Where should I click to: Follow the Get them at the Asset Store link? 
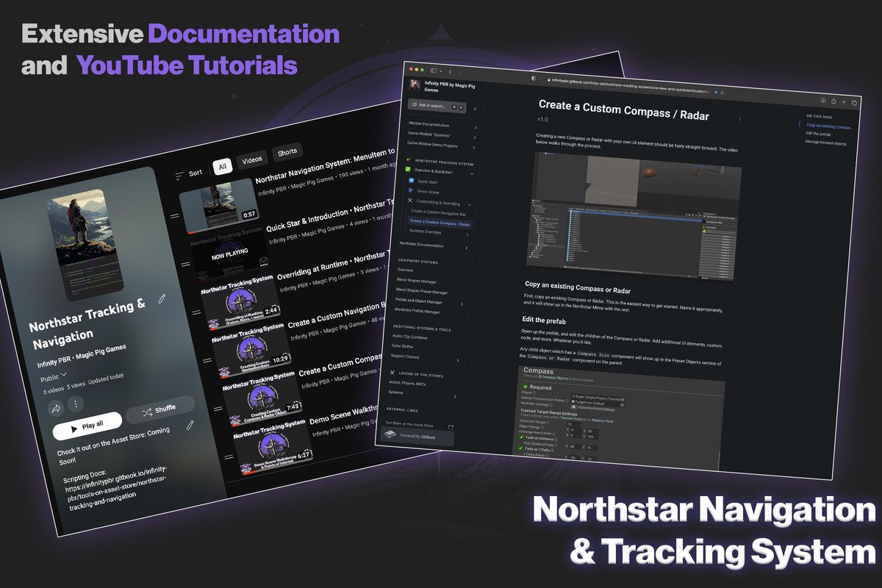point(409,424)
